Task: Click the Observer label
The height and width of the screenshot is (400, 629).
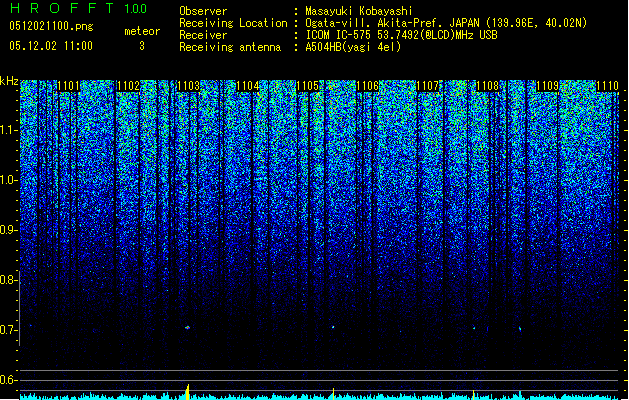Action: [x=203, y=11]
